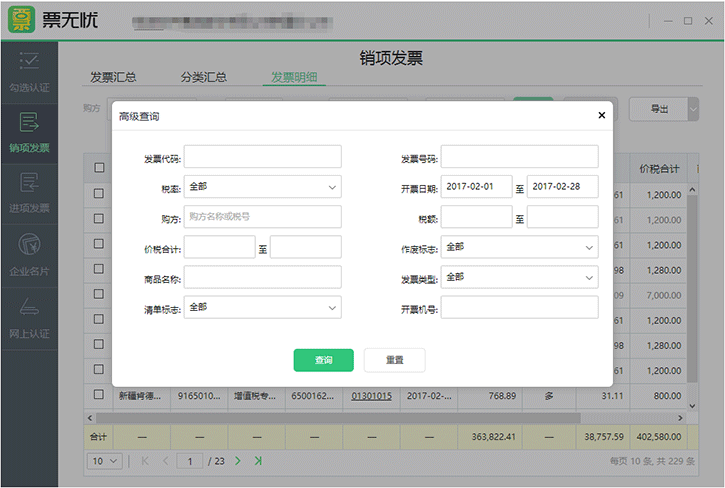This screenshot has height=488, width=725.
Task: Click the 税额 minimum input field
Action: pyautogui.click(x=476, y=217)
